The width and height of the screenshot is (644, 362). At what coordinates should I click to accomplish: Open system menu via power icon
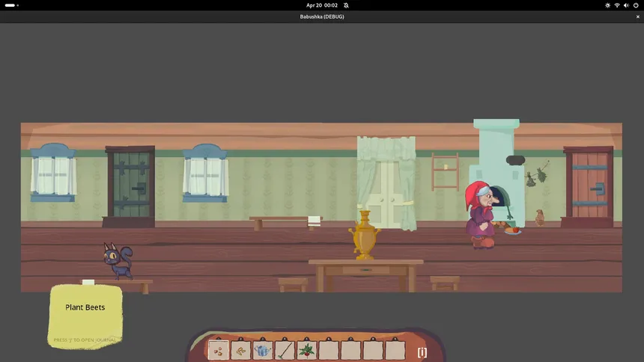click(636, 5)
